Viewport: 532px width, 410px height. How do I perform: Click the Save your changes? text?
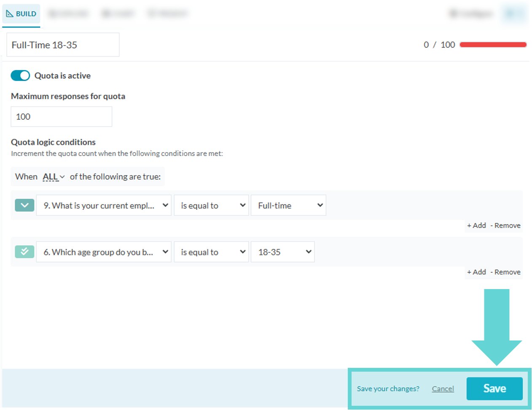coord(388,389)
